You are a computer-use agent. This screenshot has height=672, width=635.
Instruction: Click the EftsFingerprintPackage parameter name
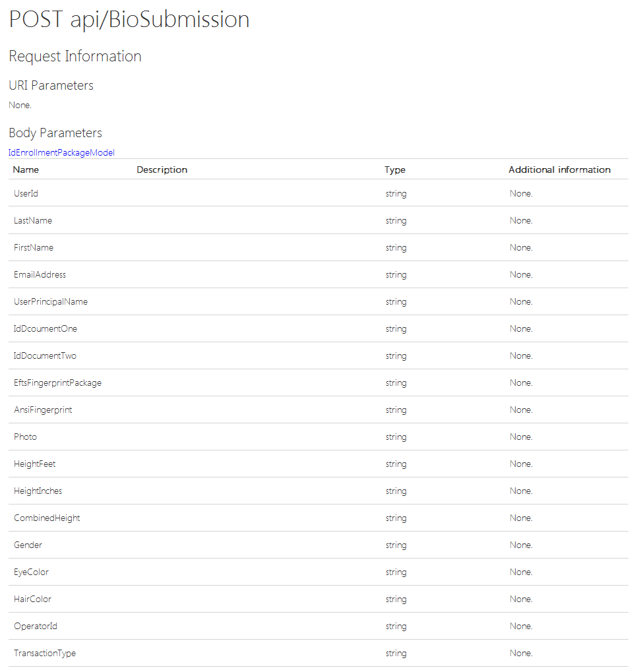(57, 382)
